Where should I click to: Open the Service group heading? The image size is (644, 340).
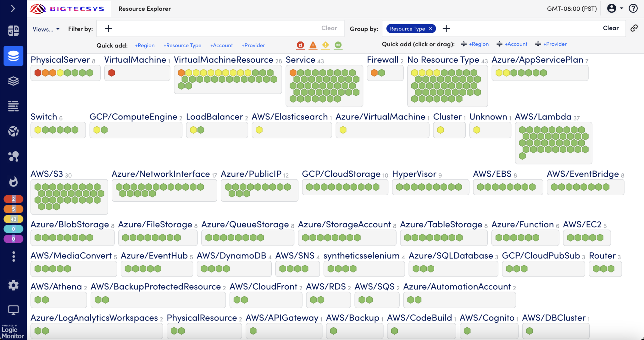pos(300,60)
